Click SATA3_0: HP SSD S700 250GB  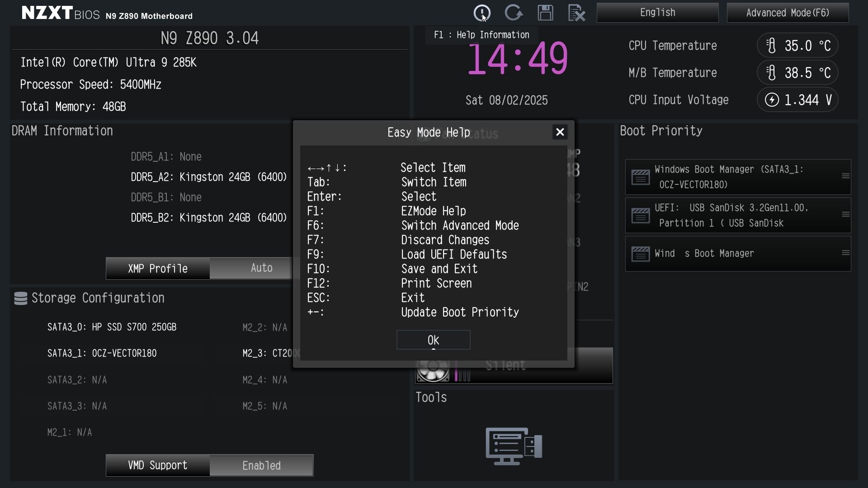(x=112, y=327)
